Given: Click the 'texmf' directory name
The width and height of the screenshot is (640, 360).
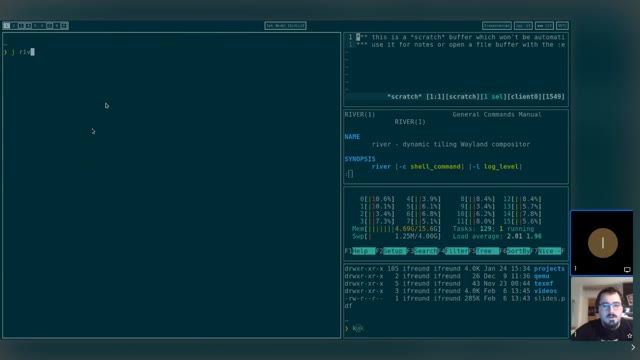Looking at the screenshot, I should tap(543, 284).
